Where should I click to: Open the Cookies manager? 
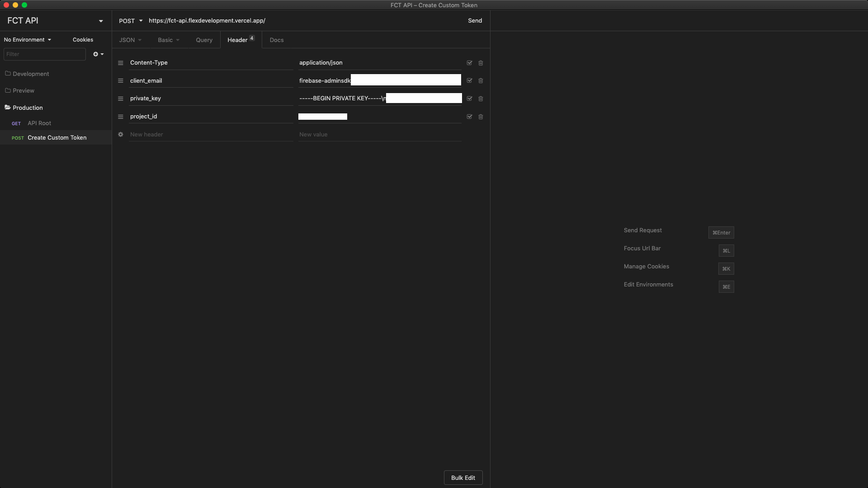pyautogui.click(x=83, y=40)
